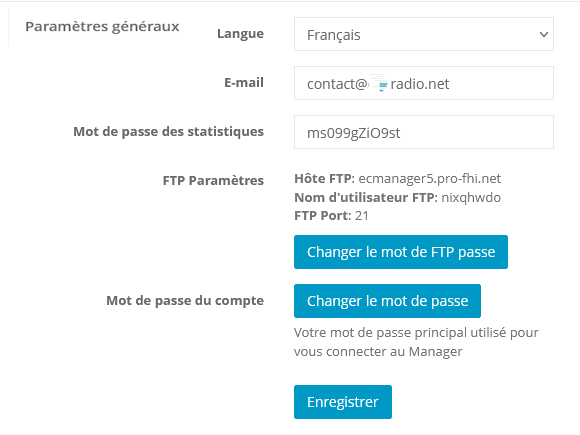Click the FTP host ecmanager5.pro-fhi.net text

pos(429,179)
